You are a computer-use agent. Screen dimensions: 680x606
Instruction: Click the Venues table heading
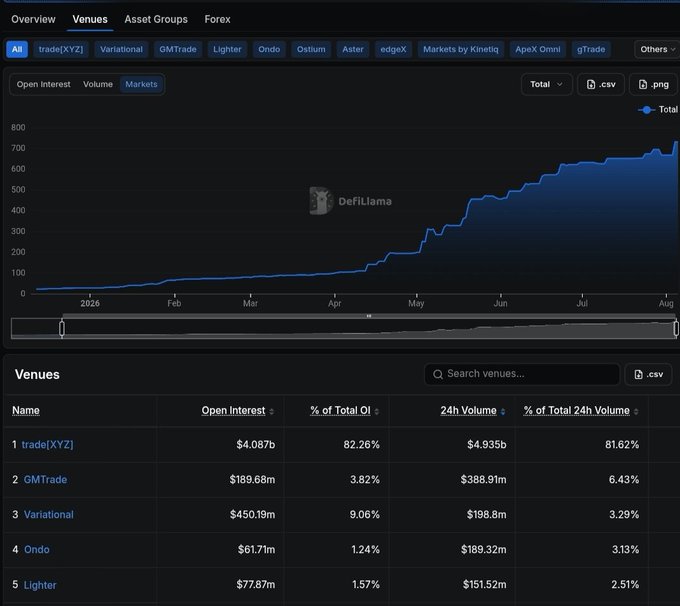(x=37, y=374)
